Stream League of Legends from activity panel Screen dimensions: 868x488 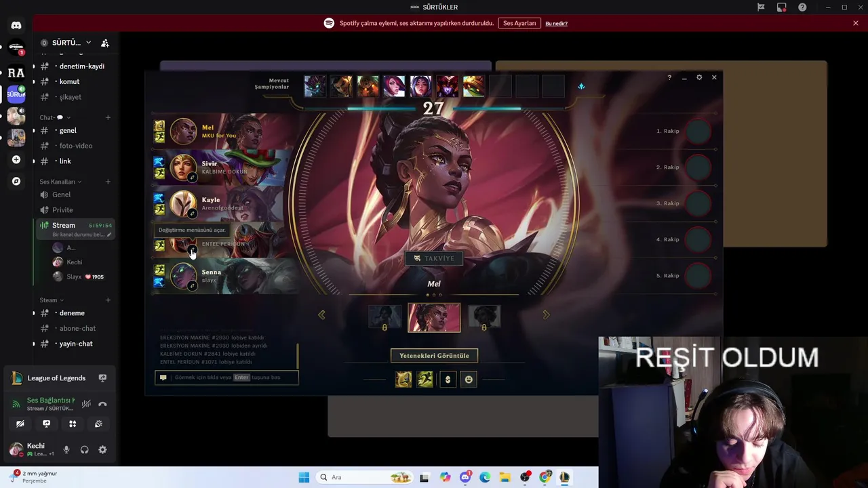point(102,378)
